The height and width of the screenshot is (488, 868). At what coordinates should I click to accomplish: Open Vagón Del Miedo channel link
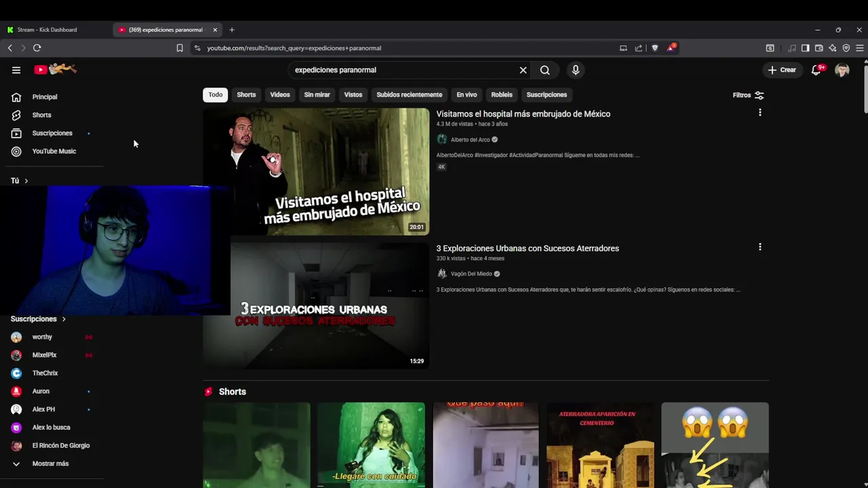tap(471, 274)
